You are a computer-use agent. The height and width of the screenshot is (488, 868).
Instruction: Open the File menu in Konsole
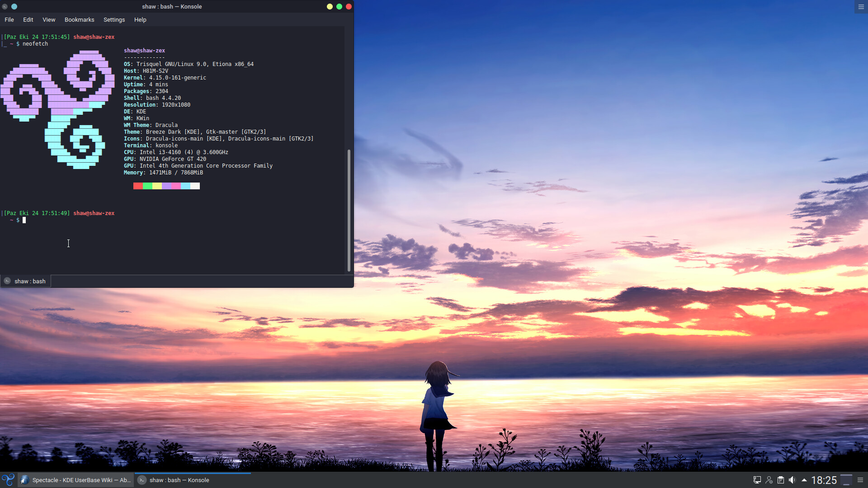coord(9,20)
